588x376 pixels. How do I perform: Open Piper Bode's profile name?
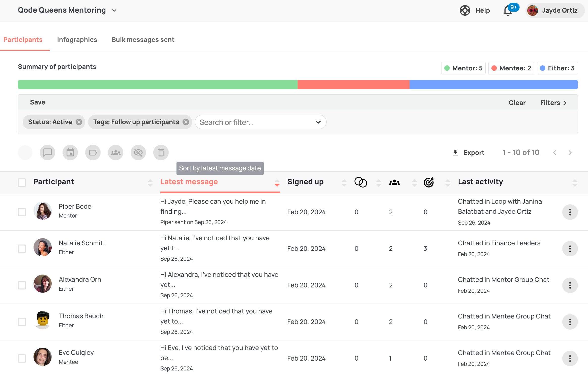[75, 206]
